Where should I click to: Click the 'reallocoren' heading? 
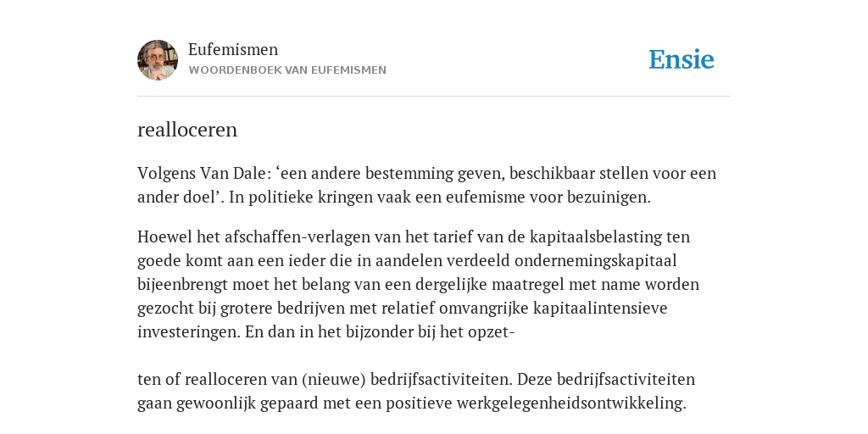[187, 130]
